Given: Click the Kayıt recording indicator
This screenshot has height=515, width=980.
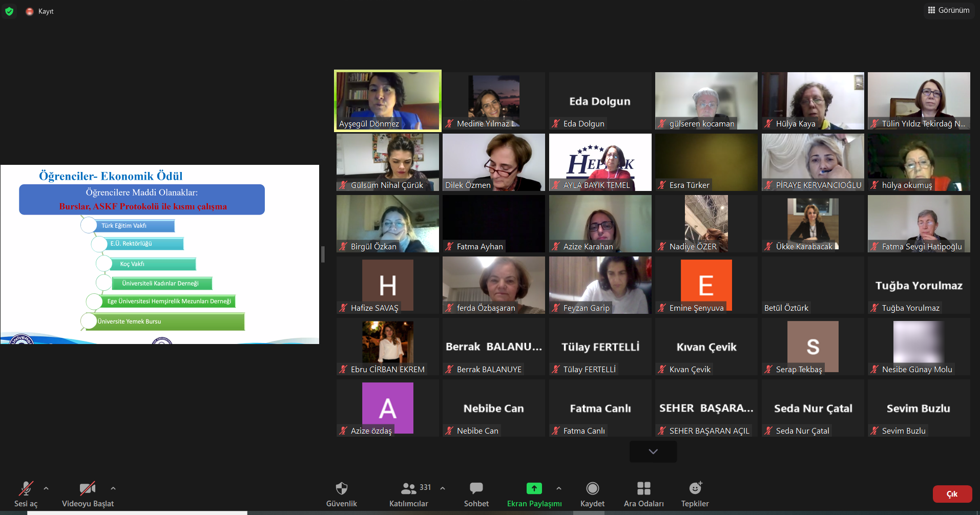Looking at the screenshot, I should click(40, 11).
